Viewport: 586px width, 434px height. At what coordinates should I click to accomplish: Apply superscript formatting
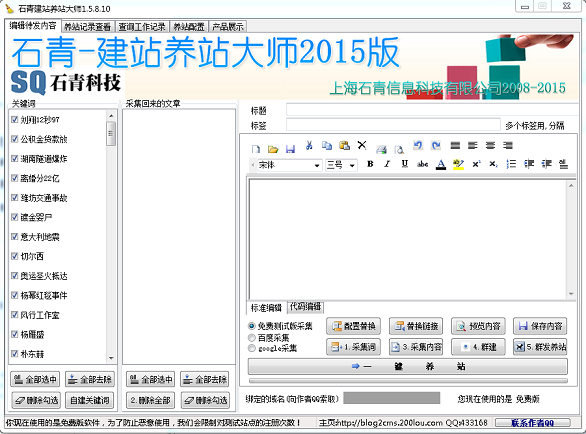coord(476,164)
